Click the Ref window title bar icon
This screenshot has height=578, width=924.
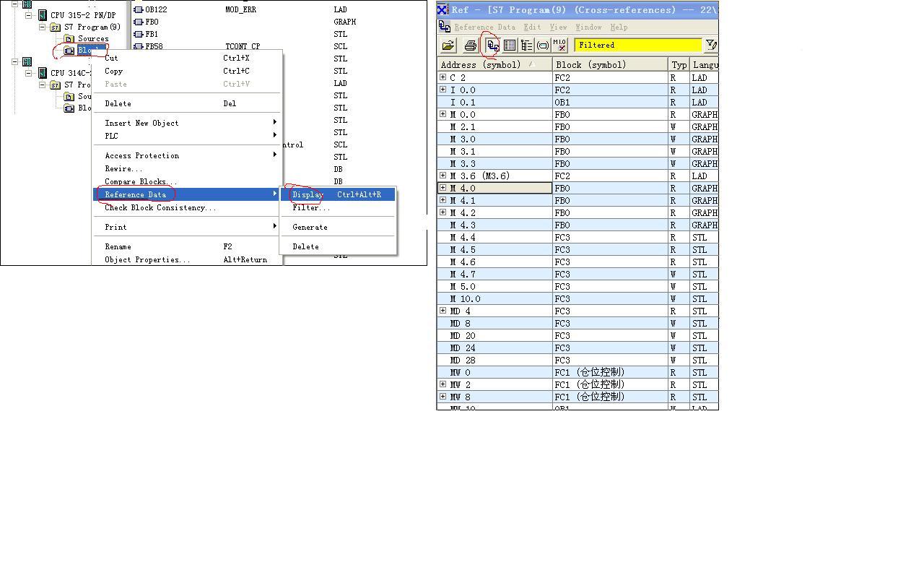pos(443,9)
